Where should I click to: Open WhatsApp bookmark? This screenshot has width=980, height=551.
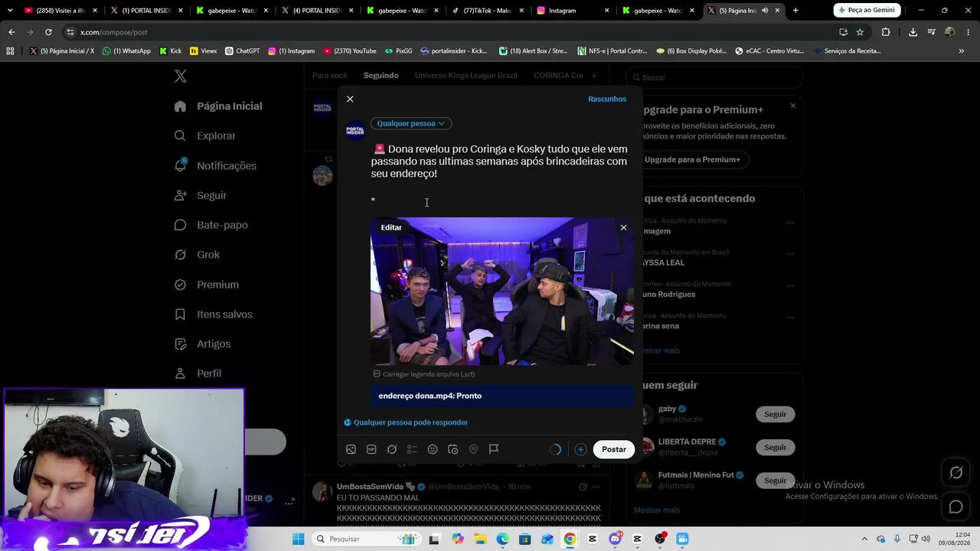point(127,51)
